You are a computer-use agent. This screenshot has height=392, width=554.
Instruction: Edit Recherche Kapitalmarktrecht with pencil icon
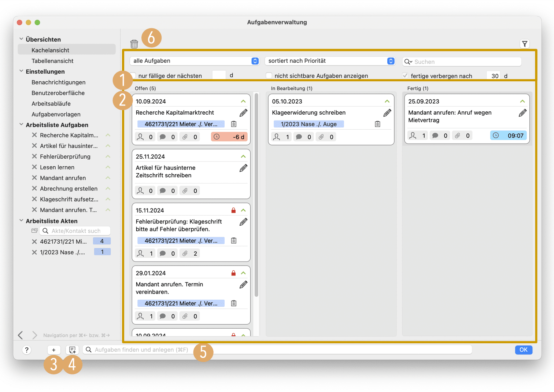tap(243, 113)
